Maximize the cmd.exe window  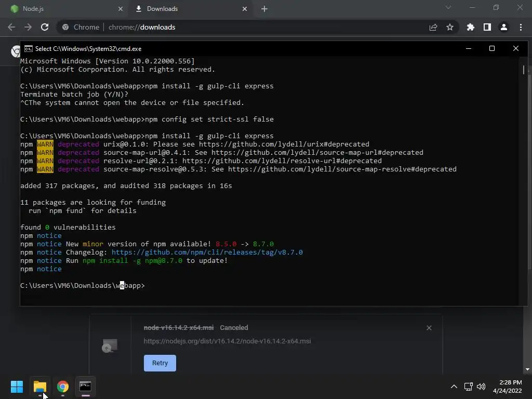click(x=492, y=48)
